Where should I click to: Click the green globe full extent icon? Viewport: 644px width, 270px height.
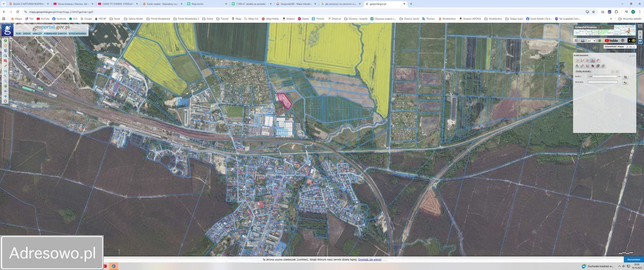coord(6,86)
